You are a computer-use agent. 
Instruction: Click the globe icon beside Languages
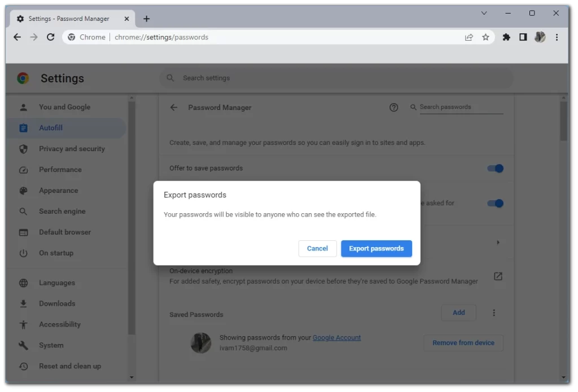23,283
